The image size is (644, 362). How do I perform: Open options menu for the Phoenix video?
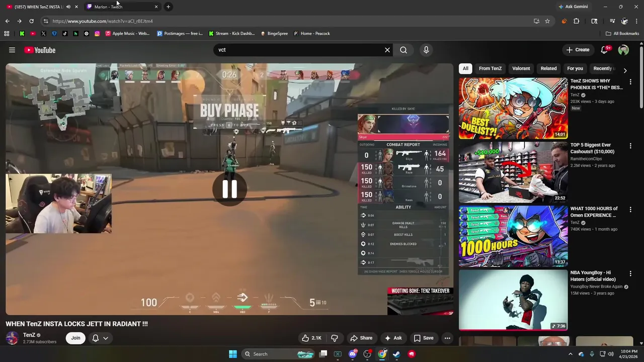tap(630, 81)
